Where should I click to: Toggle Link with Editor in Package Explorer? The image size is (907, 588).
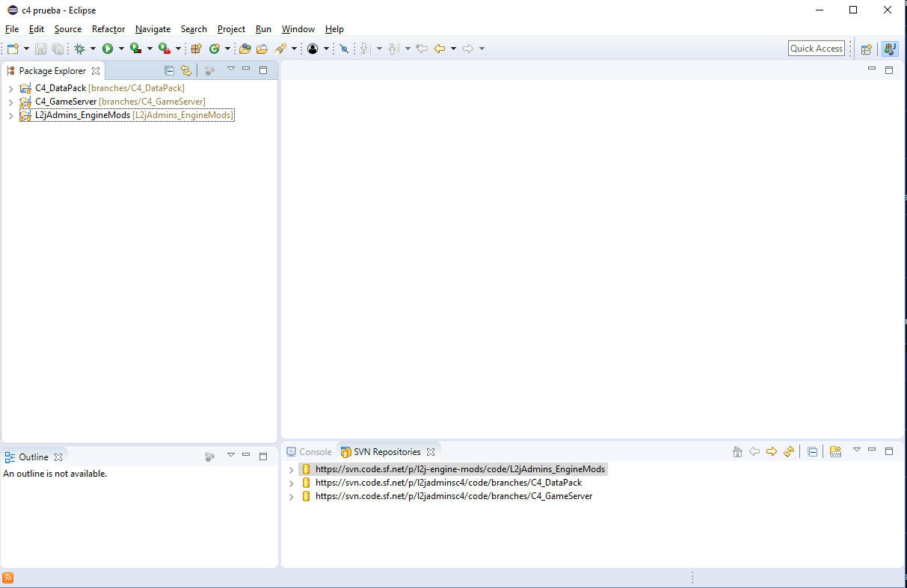(185, 70)
